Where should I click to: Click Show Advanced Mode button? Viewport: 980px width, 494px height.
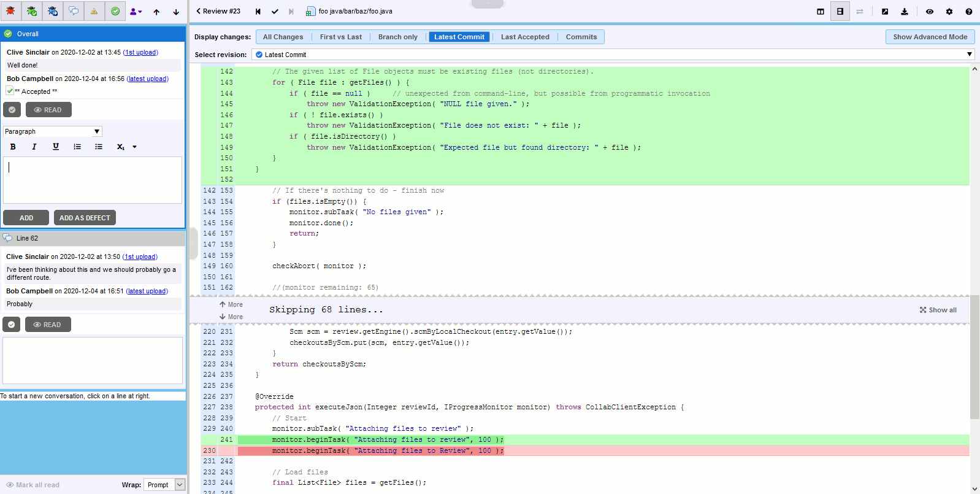coord(930,37)
